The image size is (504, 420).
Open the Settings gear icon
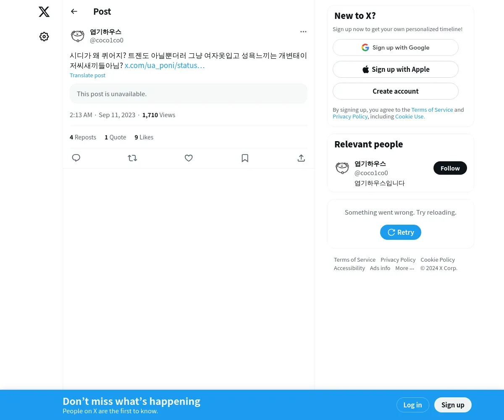44,37
